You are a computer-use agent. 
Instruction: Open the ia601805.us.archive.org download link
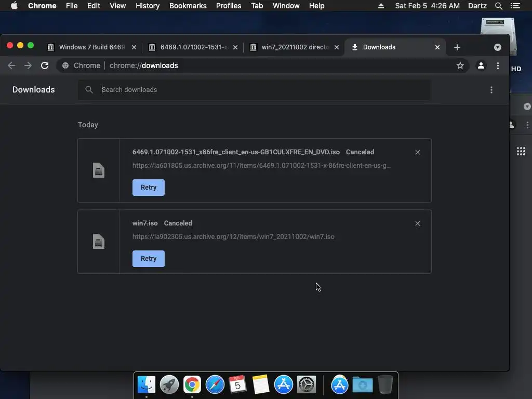pos(261,166)
